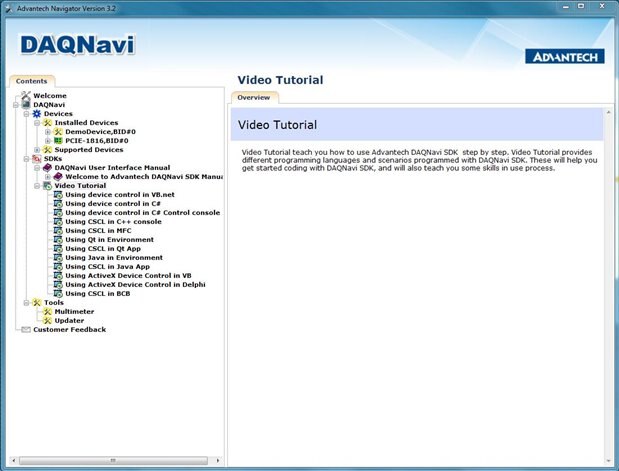The height and width of the screenshot is (471, 619).
Task: Collapse the Devices node
Action: [x=26, y=114]
